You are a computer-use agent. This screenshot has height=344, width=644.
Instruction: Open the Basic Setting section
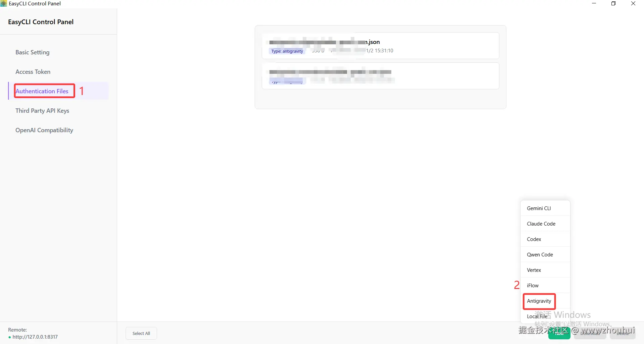33,52
